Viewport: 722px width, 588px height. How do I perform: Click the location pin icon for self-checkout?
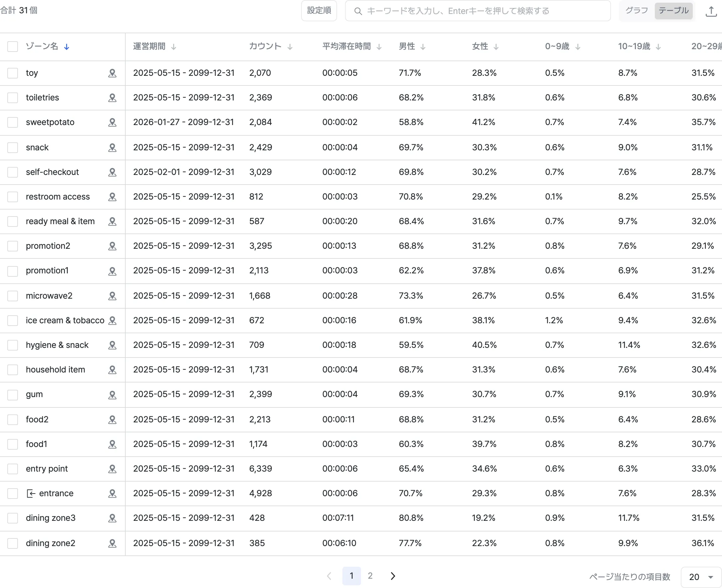coord(112,172)
